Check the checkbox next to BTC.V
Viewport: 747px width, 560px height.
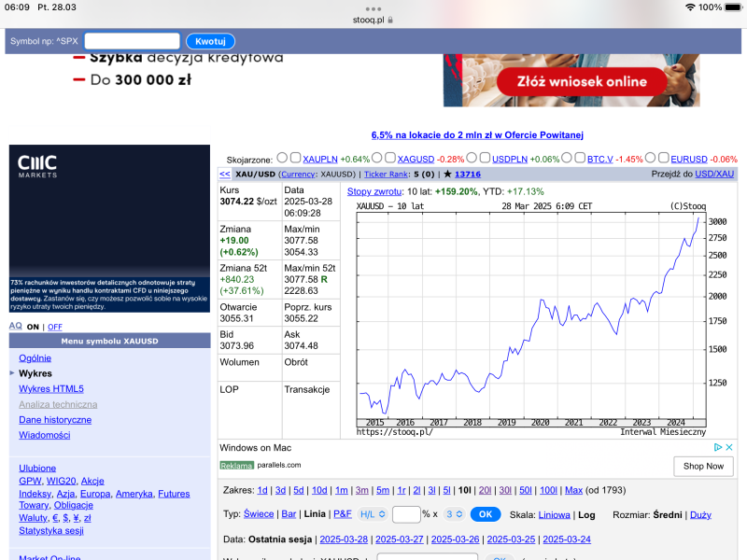click(580, 158)
